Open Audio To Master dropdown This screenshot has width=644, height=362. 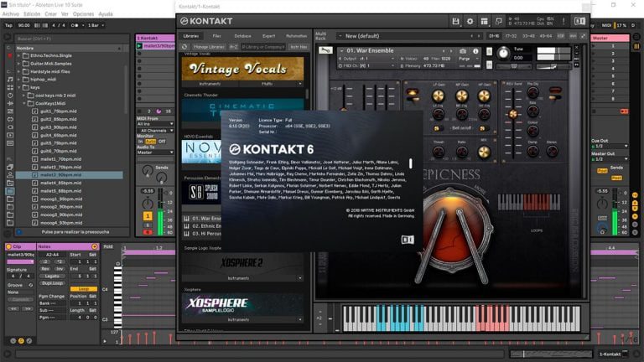pyautogui.click(x=155, y=153)
